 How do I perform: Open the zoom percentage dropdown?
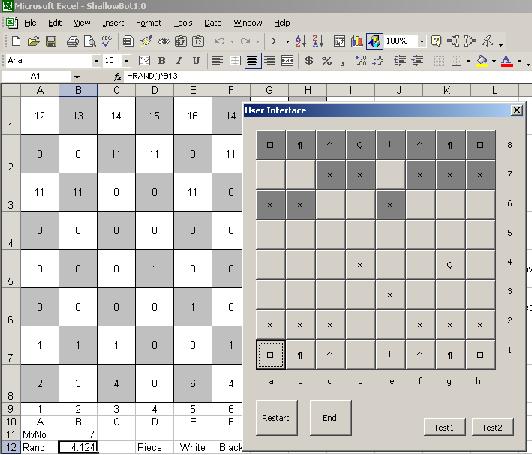pos(422,42)
